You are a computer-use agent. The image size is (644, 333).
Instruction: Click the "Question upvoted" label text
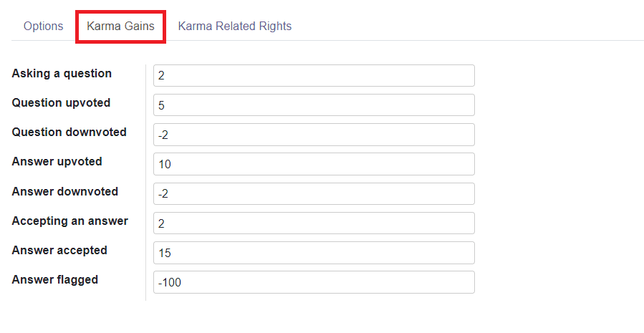tap(61, 103)
